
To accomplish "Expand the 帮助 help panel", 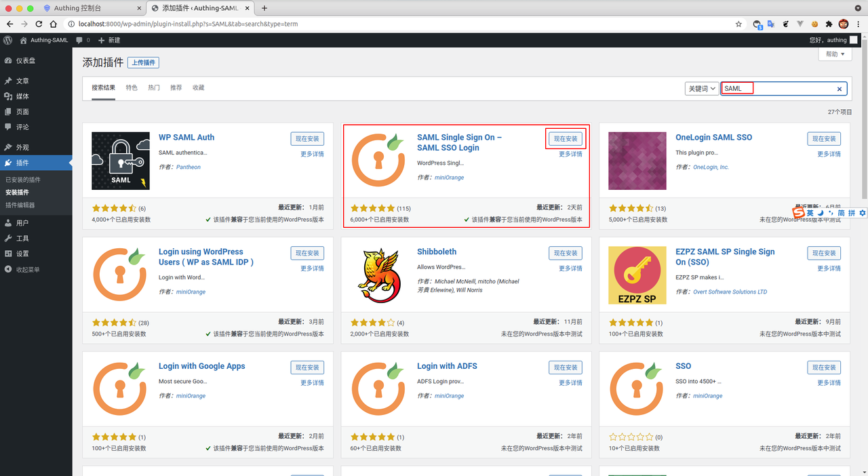I will (835, 54).
